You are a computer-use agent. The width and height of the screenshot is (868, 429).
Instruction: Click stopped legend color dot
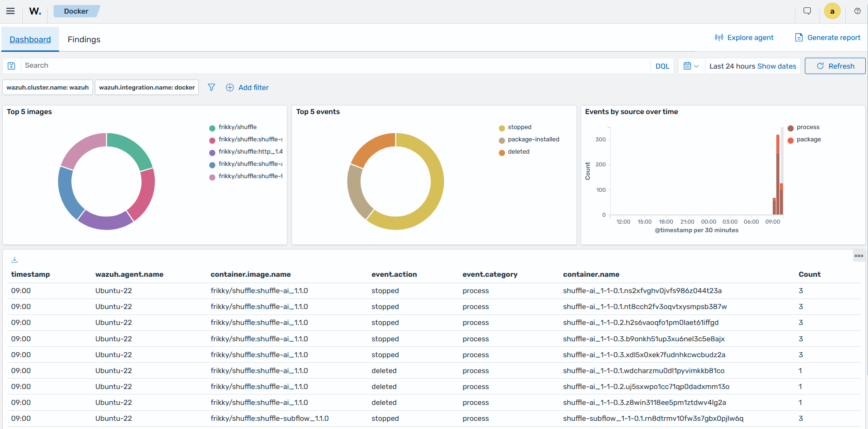pyautogui.click(x=502, y=128)
